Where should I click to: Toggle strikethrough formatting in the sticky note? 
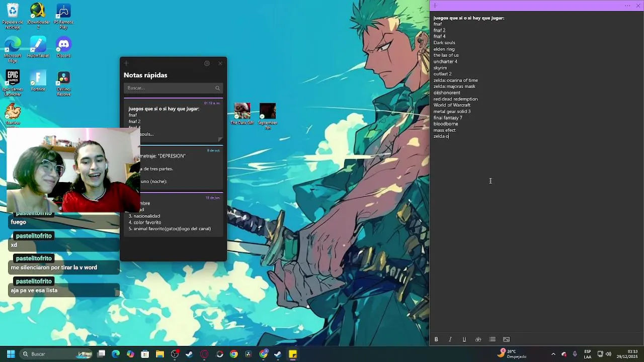click(x=478, y=339)
